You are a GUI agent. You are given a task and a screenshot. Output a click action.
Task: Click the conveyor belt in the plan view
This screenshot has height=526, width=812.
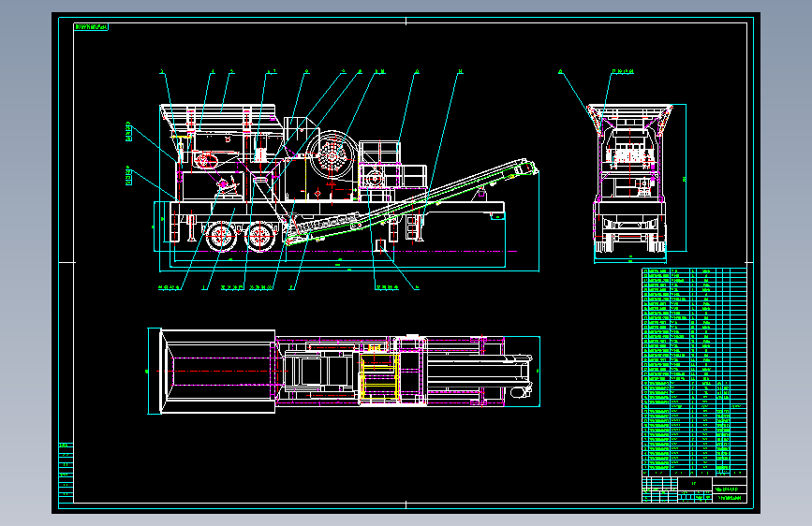point(479,372)
